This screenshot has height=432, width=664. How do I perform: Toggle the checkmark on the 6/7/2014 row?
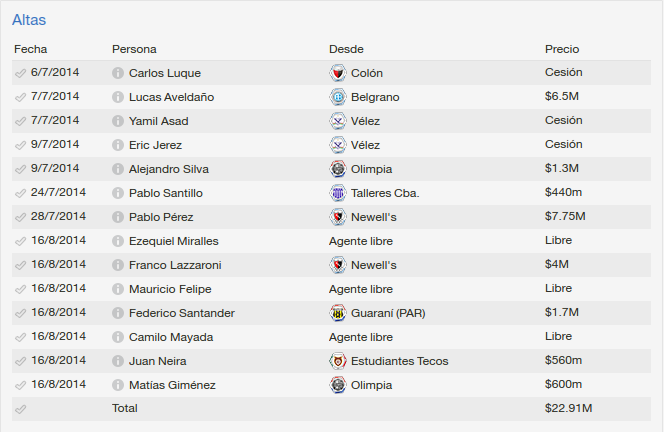tap(20, 73)
